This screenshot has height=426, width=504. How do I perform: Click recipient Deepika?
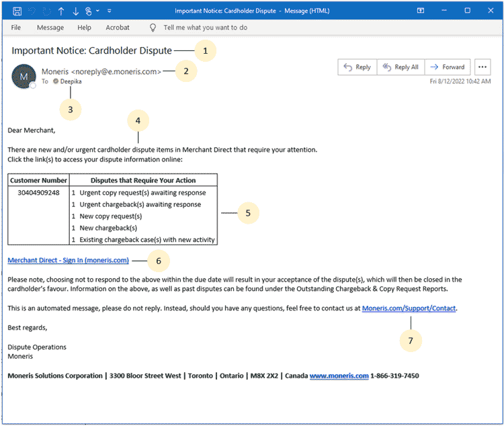(71, 81)
